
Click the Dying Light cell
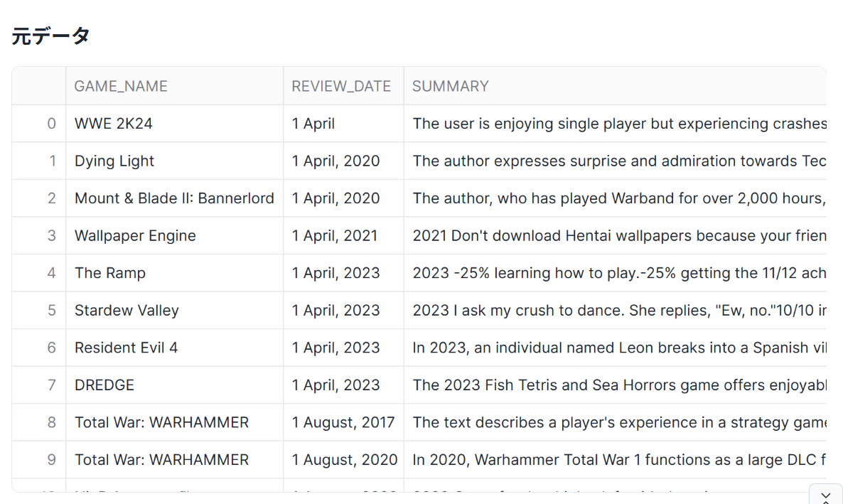pyautogui.click(x=114, y=161)
